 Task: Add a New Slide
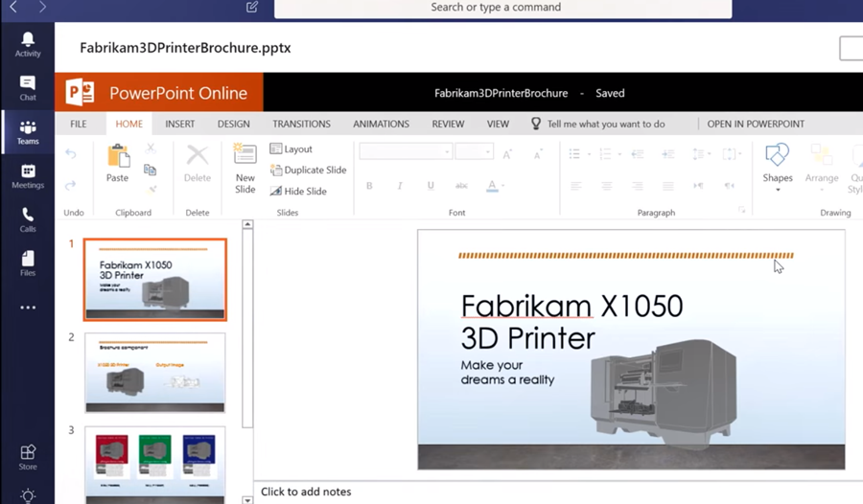pyautogui.click(x=245, y=169)
